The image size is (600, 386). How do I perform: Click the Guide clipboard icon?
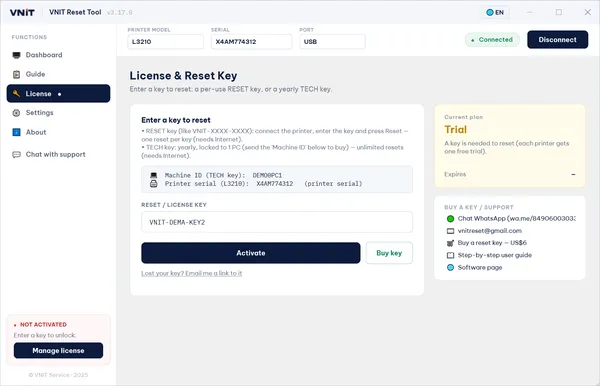16,74
